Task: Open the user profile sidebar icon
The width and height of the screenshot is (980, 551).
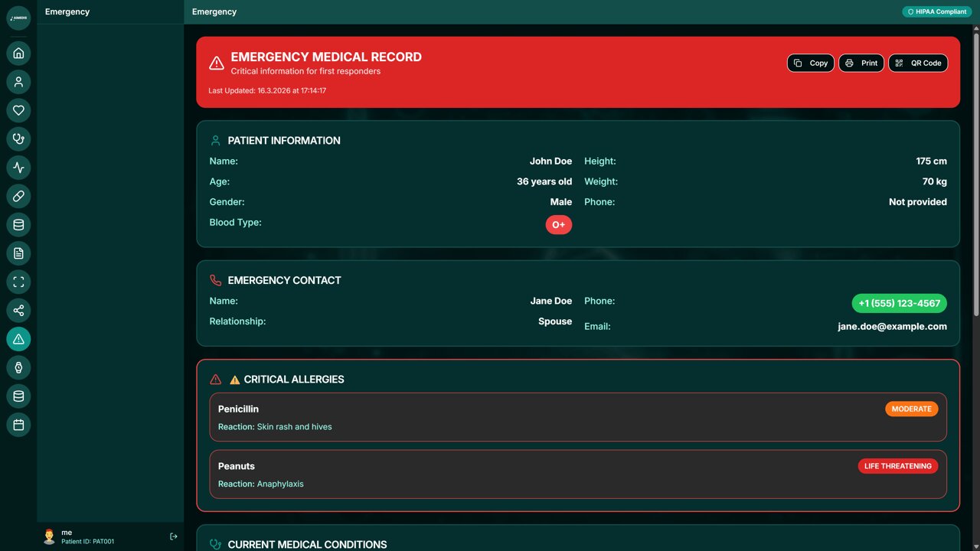Action: point(18,82)
